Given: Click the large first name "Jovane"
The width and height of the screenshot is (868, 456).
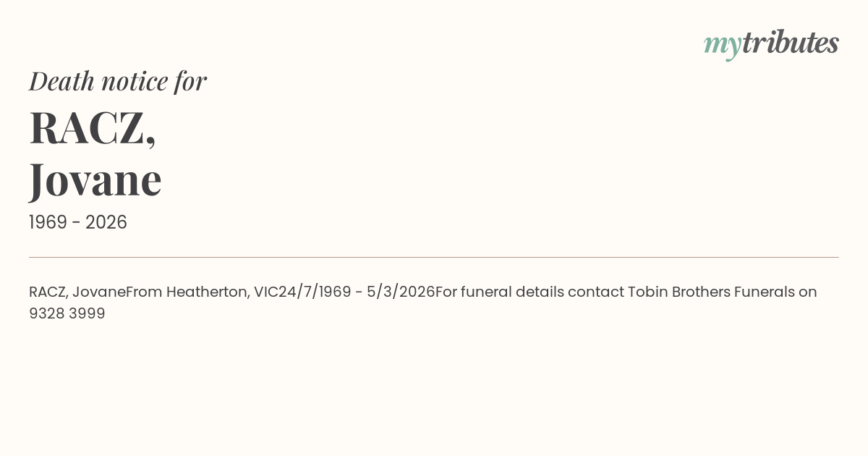Looking at the screenshot, I should coord(95,180).
